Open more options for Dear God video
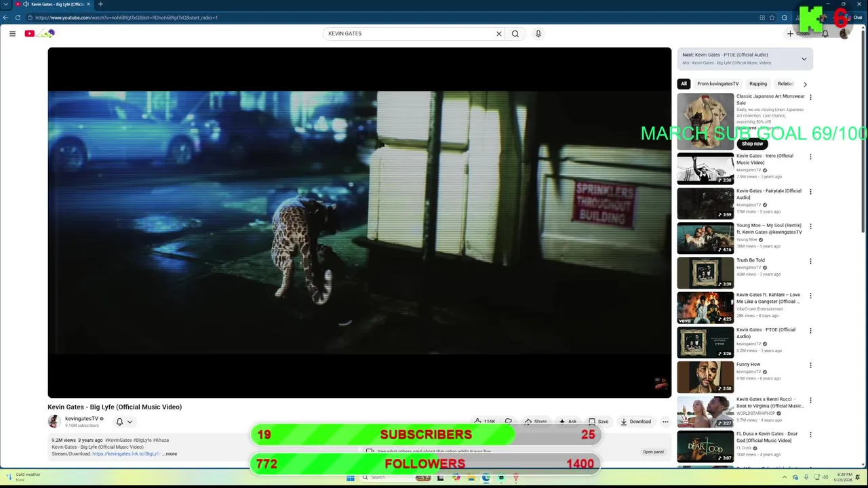Viewport: 868px width, 488px height. [x=810, y=435]
